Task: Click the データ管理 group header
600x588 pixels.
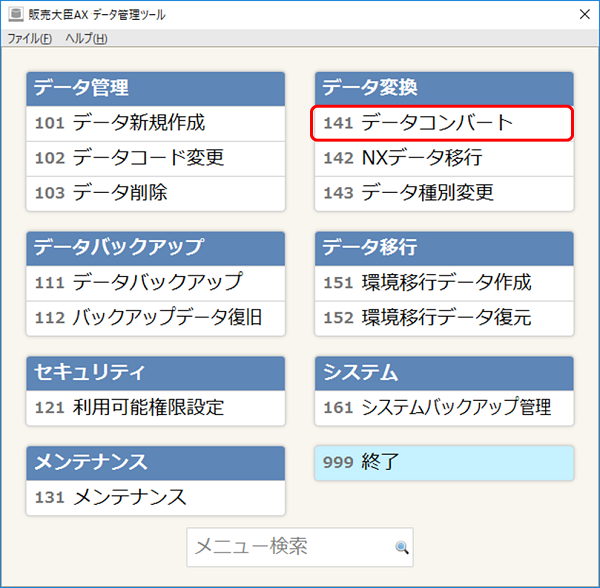Action: pos(155,89)
